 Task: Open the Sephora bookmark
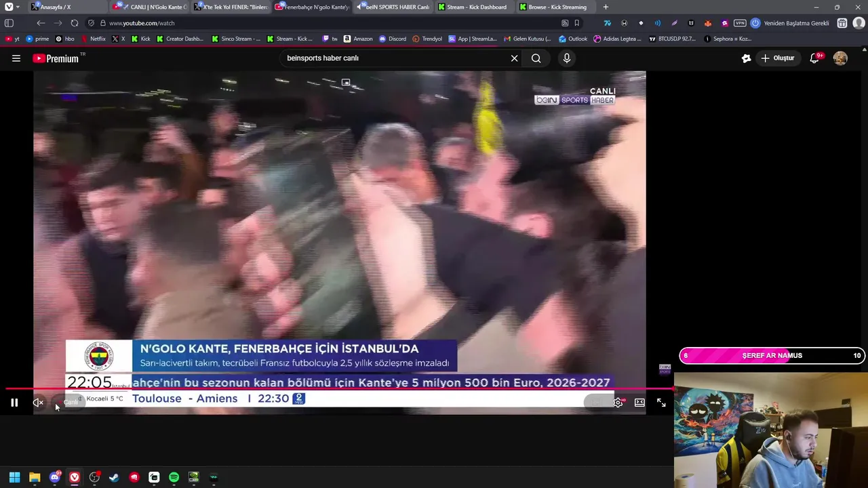[x=728, y=39]
